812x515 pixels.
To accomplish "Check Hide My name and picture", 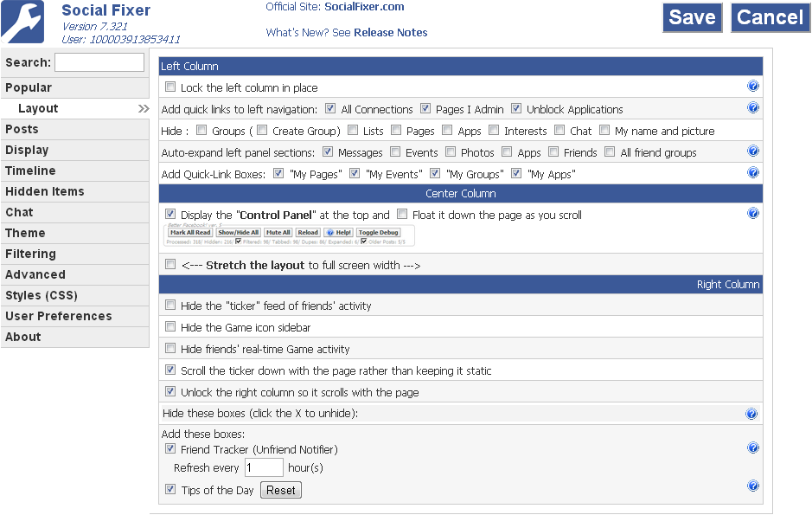I will pos(604,130).
